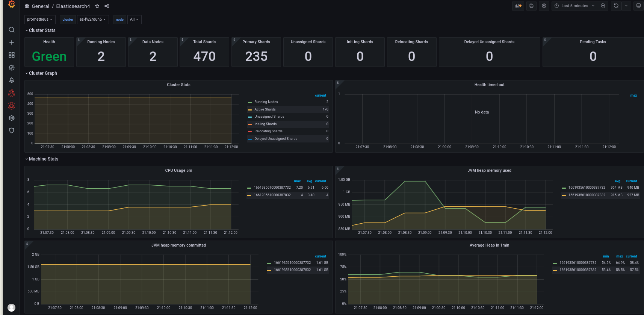Toggle Active Shards series in legend
Viewport: 644px width, 315px height.
[x=265, y=109]
